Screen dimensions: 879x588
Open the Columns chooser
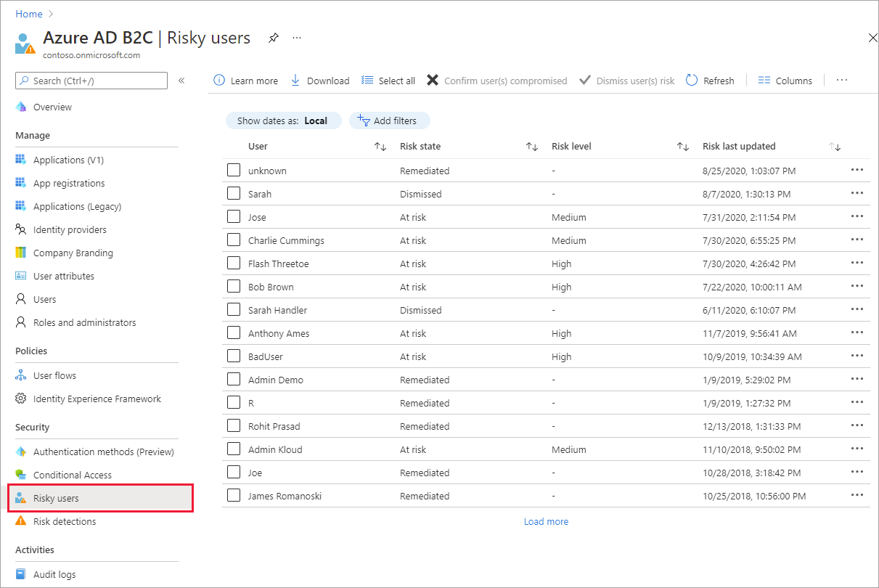[x=785, y=81]
